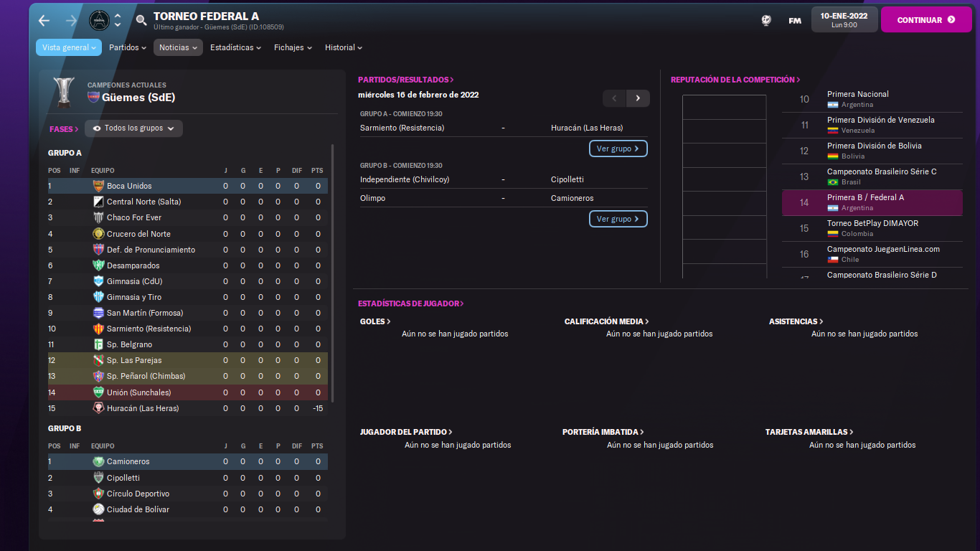Open the Tarjetas amarillas link
The width and height of the screenshot is (980, 551).
pos(809,432)
